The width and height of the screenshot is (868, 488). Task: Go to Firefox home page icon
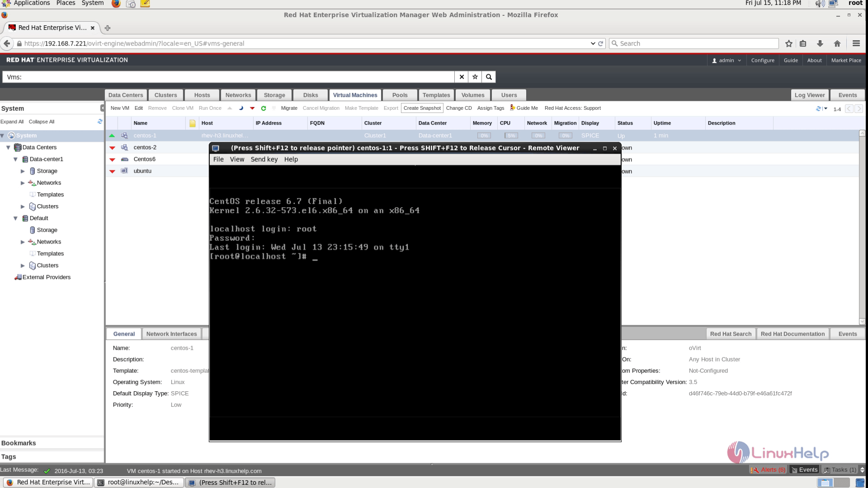coord(837,43)
